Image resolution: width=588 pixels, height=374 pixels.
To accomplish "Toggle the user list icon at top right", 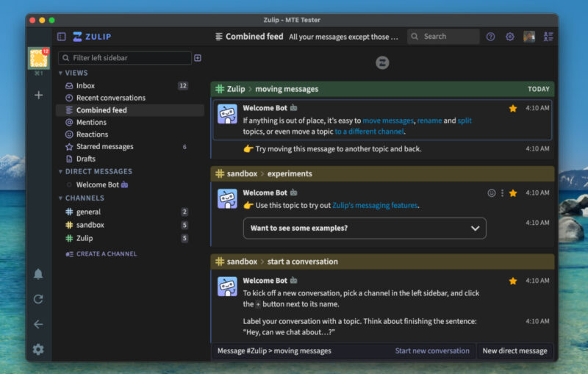I will [548, 37].
